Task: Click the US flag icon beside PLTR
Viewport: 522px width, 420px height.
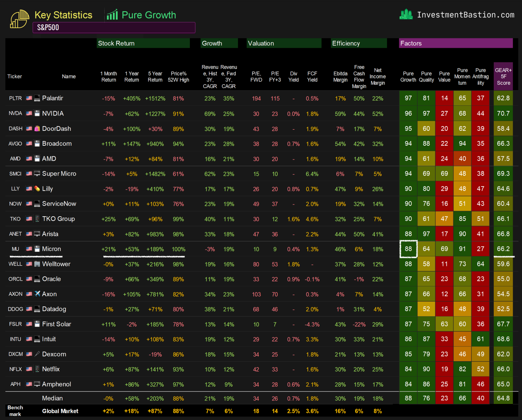Action: [x=29, y=98]
